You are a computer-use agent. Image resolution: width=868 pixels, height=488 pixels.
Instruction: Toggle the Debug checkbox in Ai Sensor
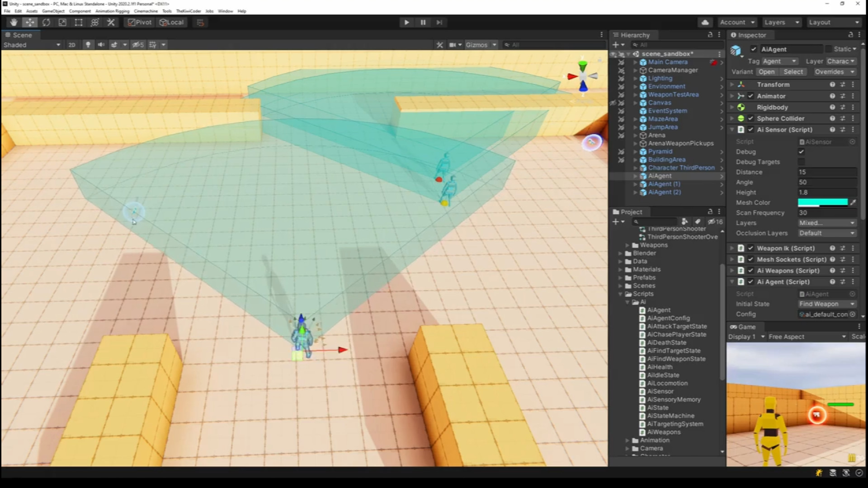pos(801,152)
